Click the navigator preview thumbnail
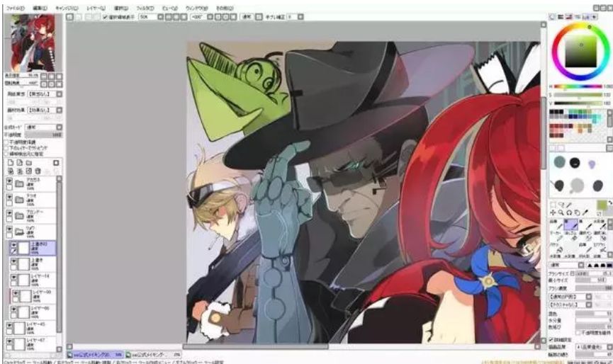The height and width of the screenshot is (364, 613). pyautogui.click(x=33, y=43)
